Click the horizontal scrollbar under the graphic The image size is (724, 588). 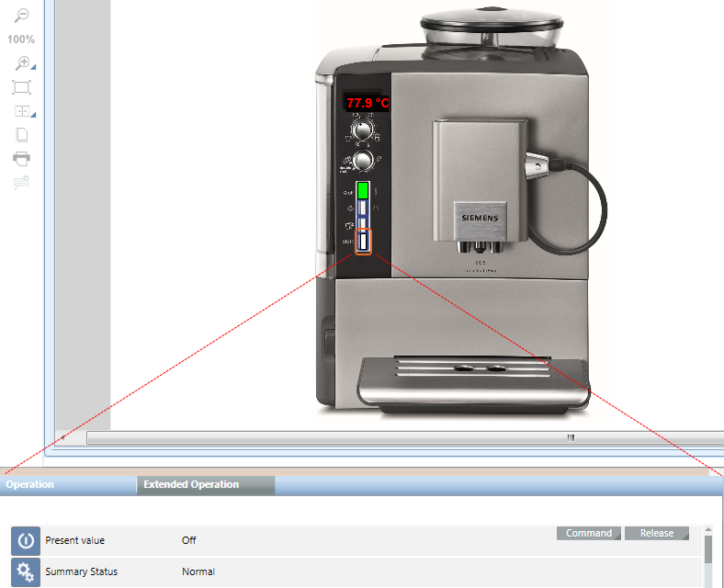pyautogui.click(x=404, y=438)
